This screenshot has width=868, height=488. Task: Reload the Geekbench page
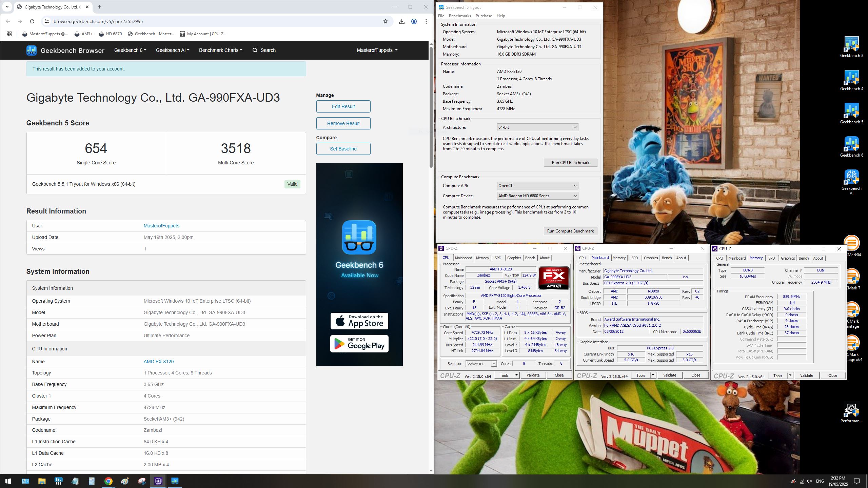(32, 21)
